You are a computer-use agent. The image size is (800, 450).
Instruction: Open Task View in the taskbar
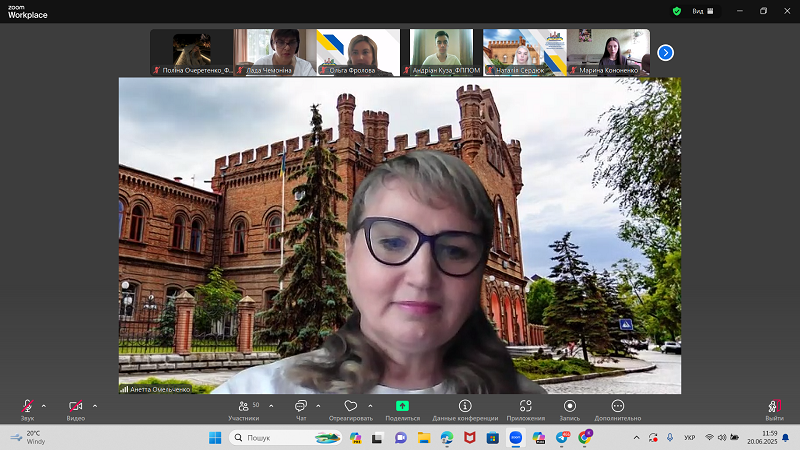pos(378,438)
